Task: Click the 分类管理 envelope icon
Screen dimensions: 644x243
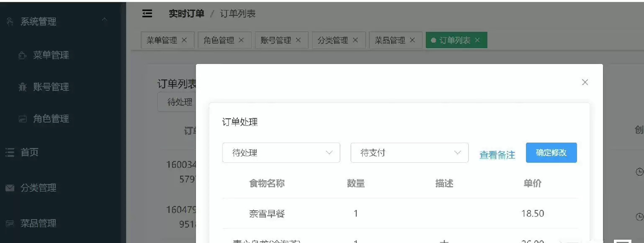Action: (x=10, y=188)
